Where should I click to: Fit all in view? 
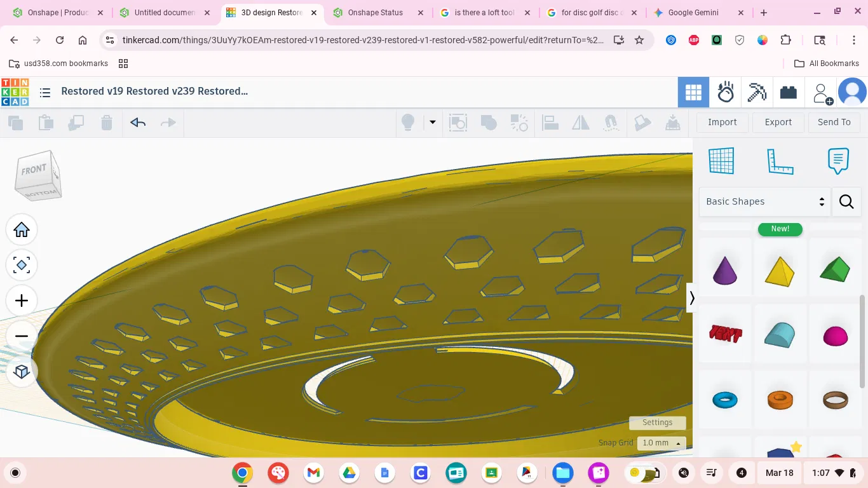[22, 265]
